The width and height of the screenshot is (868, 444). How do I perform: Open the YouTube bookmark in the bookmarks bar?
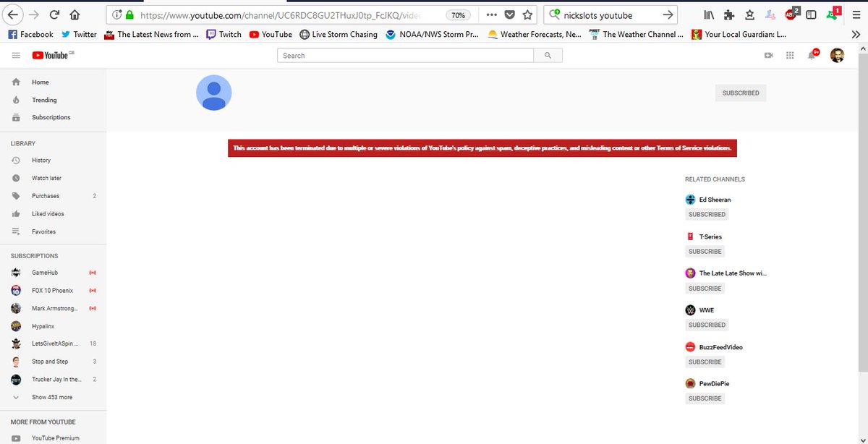pos(271,34)
